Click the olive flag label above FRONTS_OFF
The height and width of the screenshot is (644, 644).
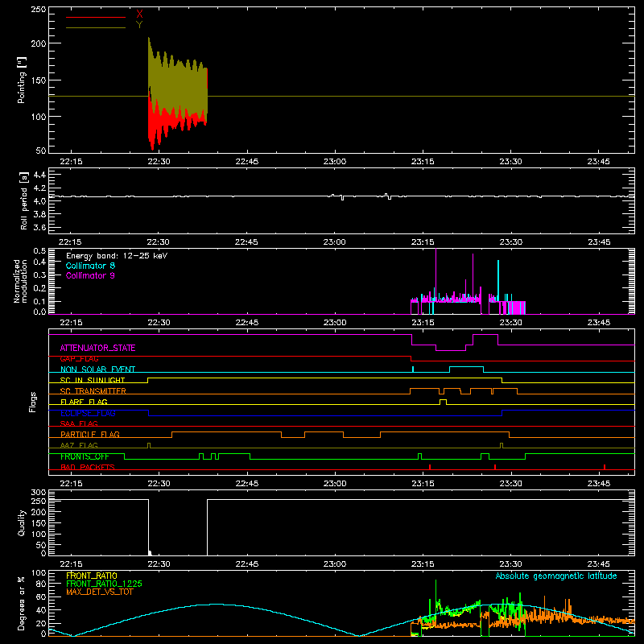tap(79, 445)
